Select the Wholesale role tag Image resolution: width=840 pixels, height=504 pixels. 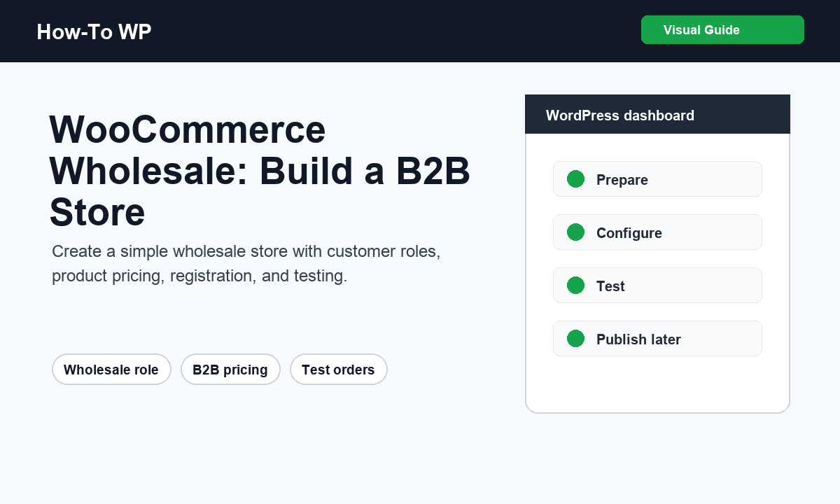[x=111, y=370]
